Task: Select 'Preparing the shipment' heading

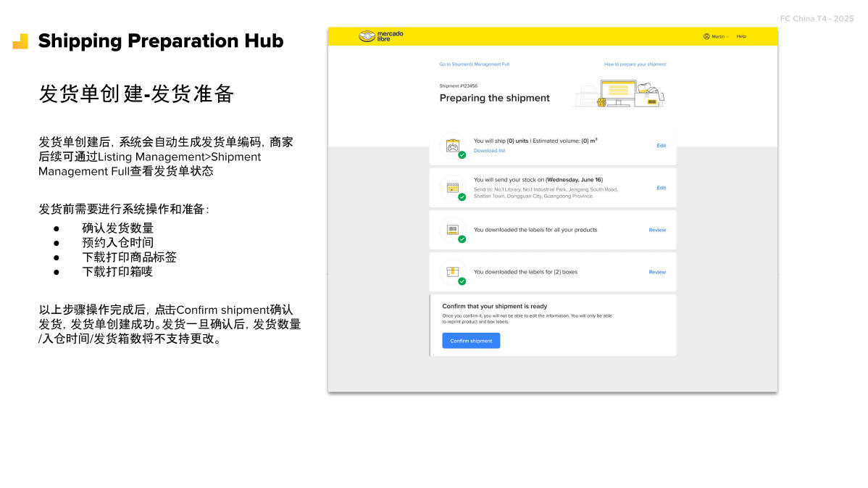Action: click(494, 98)
